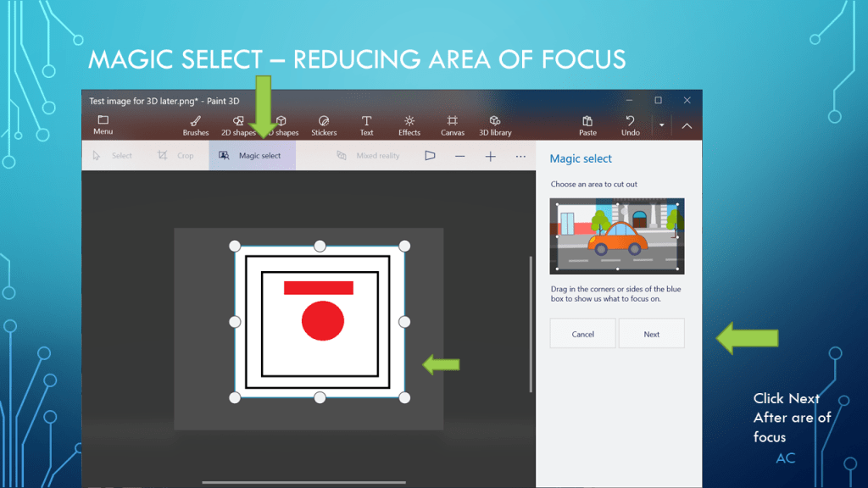The width and height of the screenshot is (868, 488).
Task: Undo the last action
Action: pos(630,125)
